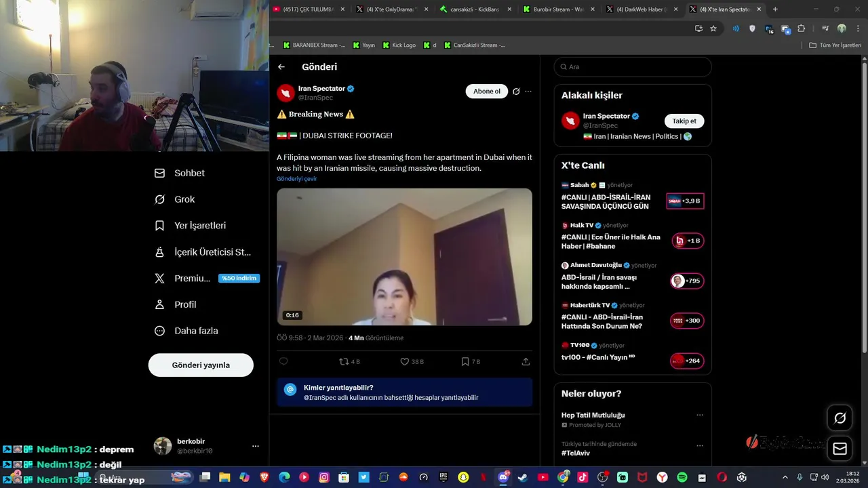Open the floating messages envelope button
868x488 pixels.
click(840, 449)
